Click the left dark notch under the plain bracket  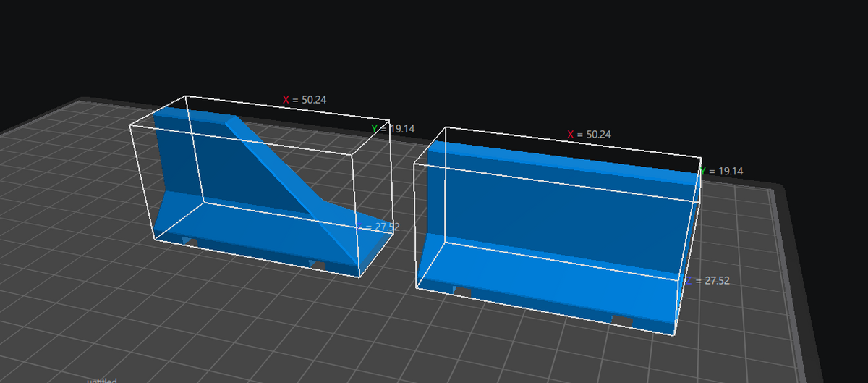461,290
